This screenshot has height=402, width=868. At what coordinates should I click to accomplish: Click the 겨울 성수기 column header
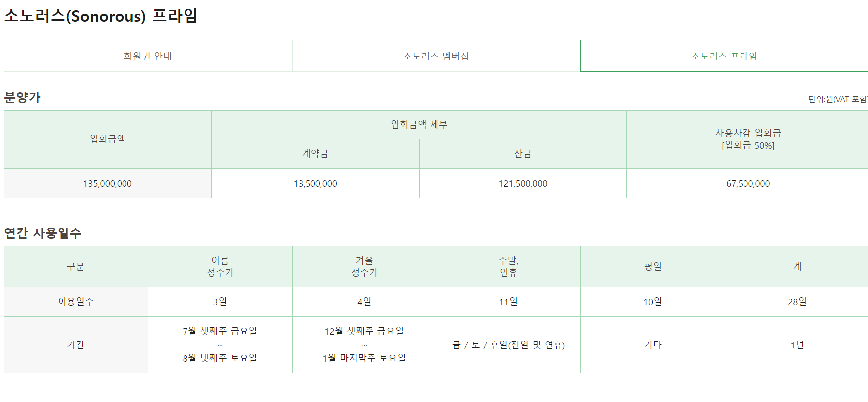coord(364,266)
